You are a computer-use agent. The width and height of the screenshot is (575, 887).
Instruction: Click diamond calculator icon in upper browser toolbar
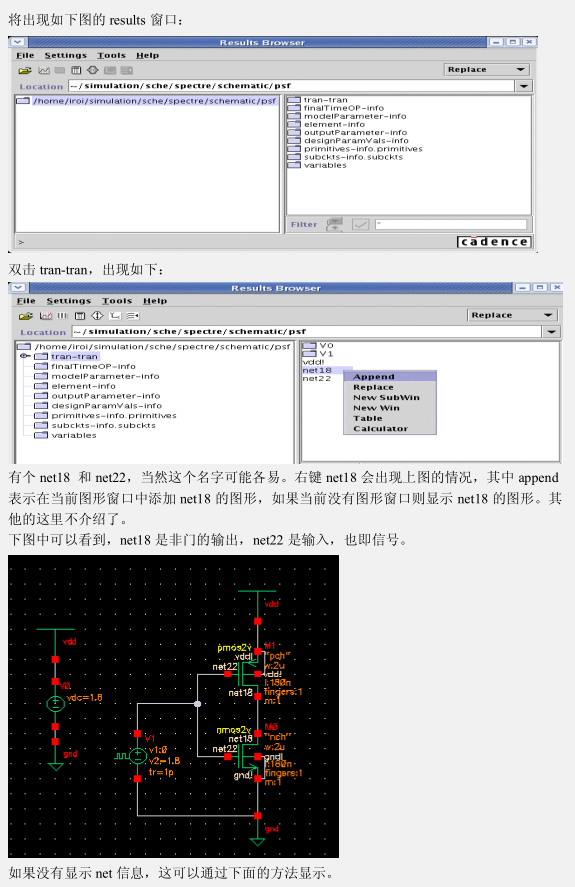point(93,70)
